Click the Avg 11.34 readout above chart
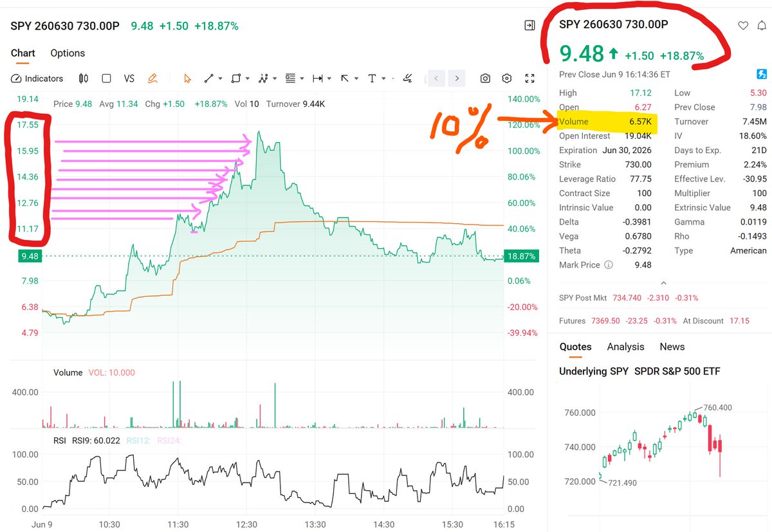Viewport: 772px width, 532px height. pyautogui.click(x=119, y=104)
